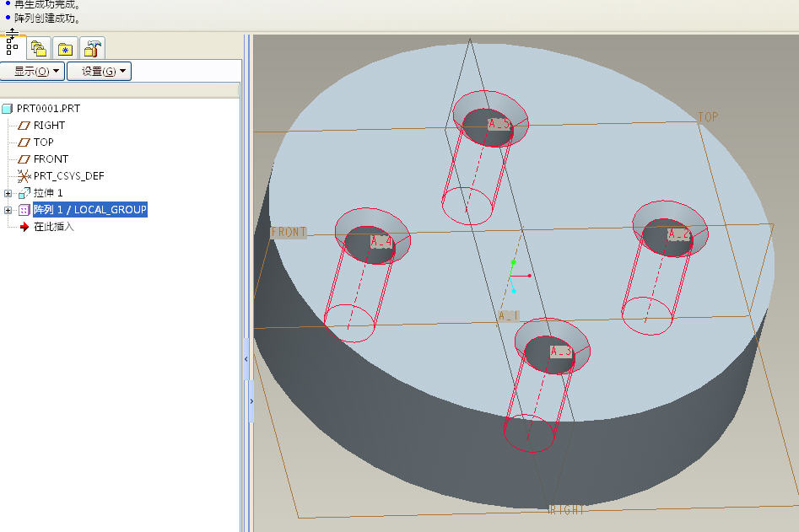Pick the A_5 axis label on model

coord(499,124)
